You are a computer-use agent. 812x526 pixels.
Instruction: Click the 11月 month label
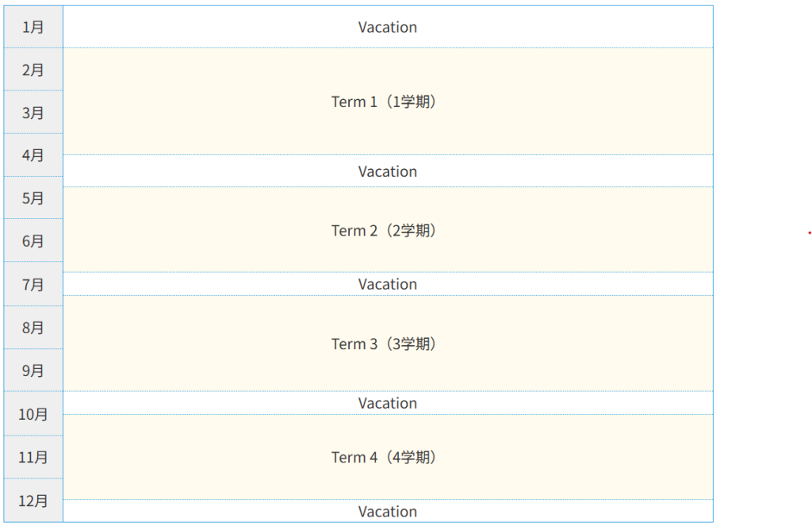33,457
